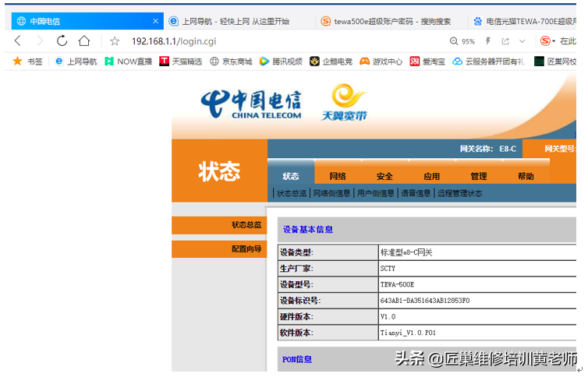
Task: Click the share page icon
Action: pyautogui.click(x=505, y=41)
